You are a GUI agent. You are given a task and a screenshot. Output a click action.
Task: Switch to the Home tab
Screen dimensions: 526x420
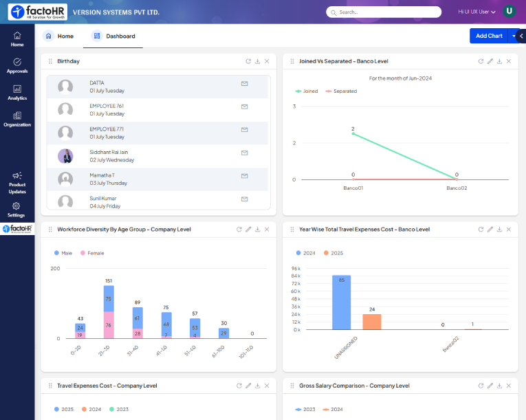coord(58,36)
